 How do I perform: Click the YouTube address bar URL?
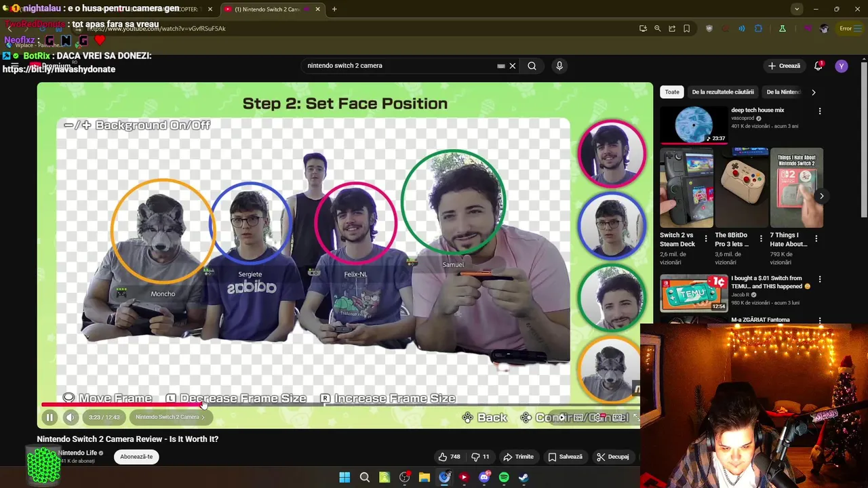[156, 28]
